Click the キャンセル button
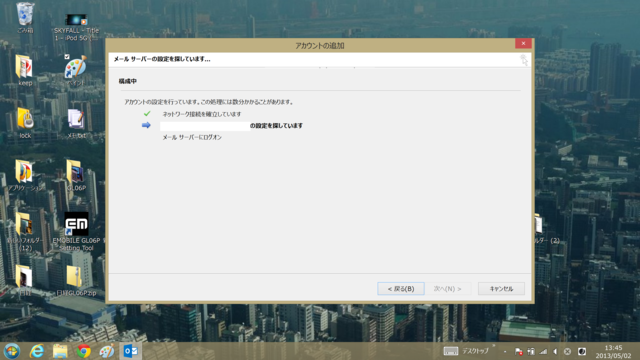640x360 pixels. click(501, 289)
